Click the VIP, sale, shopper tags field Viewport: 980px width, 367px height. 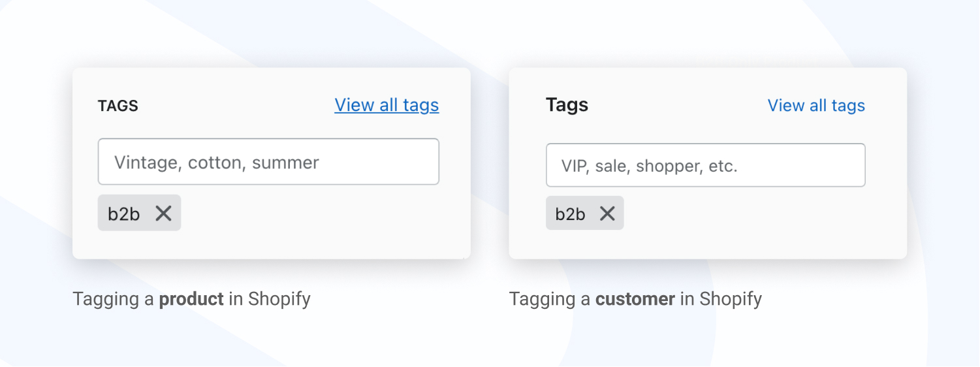(x=705, y=165)
